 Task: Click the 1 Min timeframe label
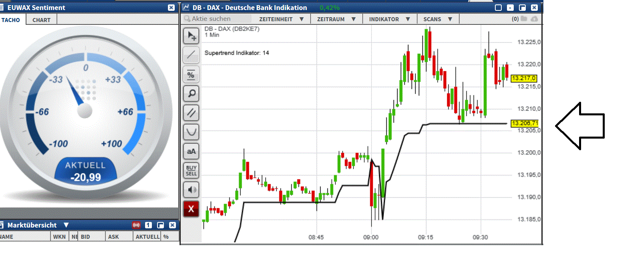tap(212, 35)
